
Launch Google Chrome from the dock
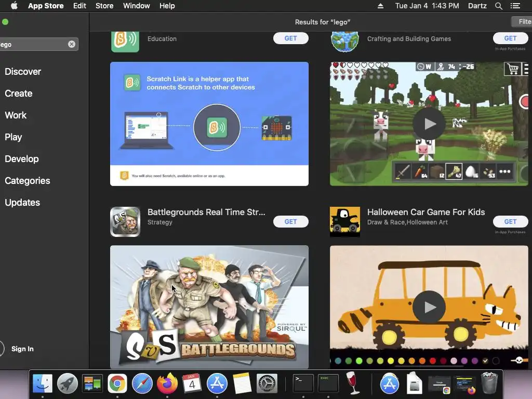[x=117, y=383]
